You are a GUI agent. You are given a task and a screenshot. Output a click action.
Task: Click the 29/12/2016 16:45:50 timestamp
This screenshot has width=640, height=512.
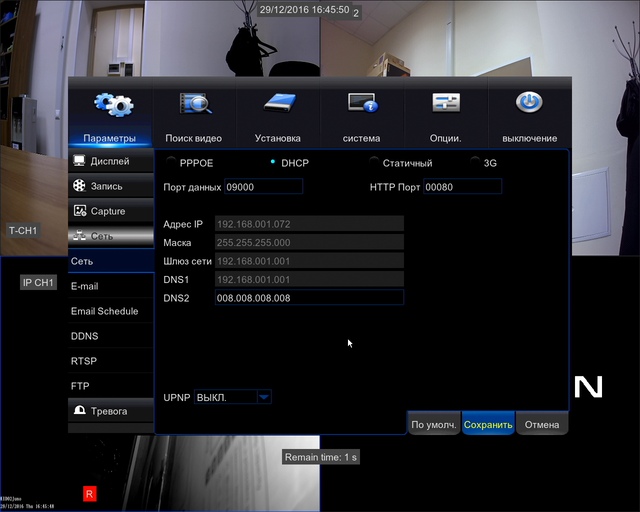[304, 9]
